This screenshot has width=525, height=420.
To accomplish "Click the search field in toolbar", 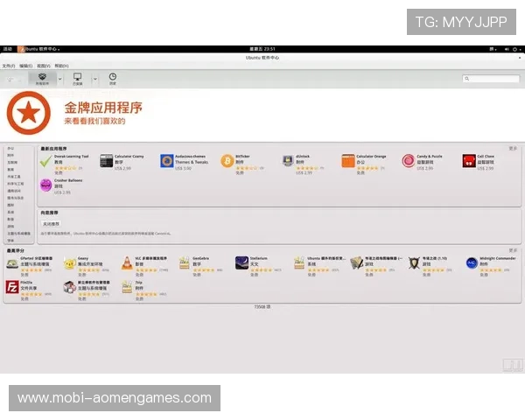I will tap(491, 79).
